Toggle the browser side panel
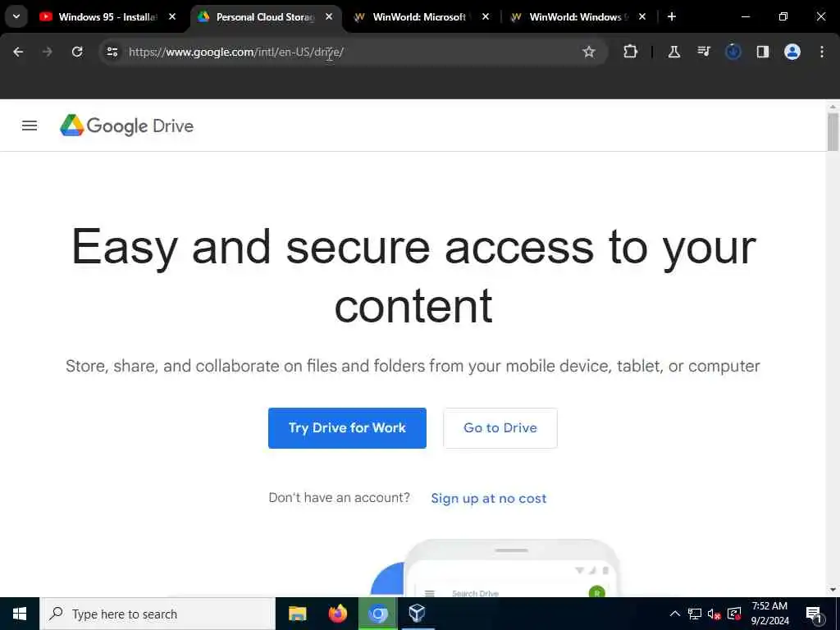The width and height of the screenshot is (840, 630). [x=762, y=52]
